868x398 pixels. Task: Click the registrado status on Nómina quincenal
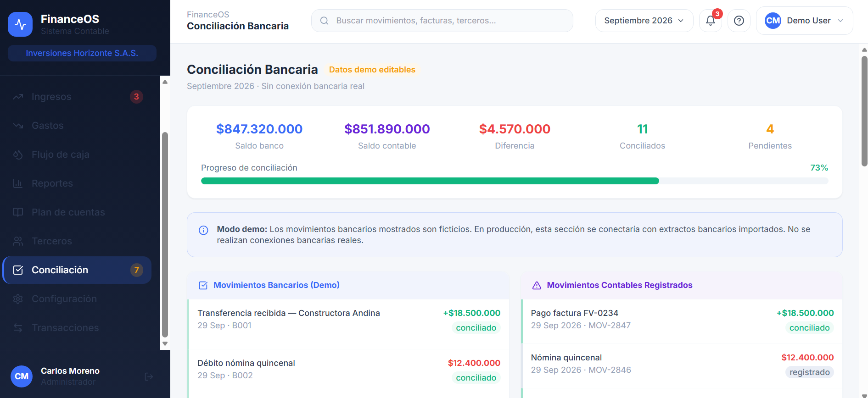[x=809, y=372]
